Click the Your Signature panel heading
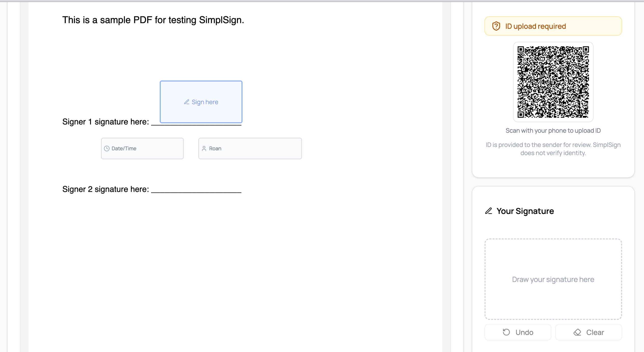The height and width of the screenshot is (352, 644). click(x=525, y=211)
